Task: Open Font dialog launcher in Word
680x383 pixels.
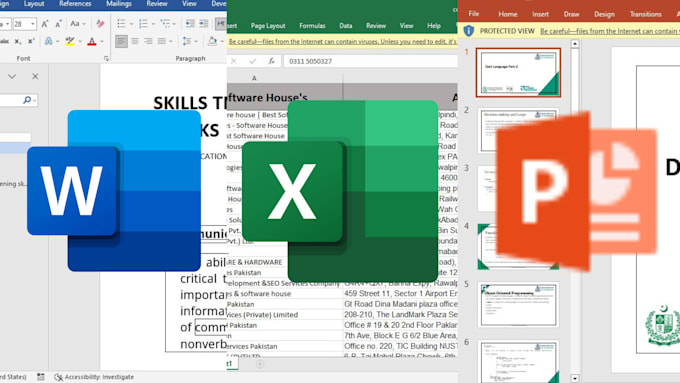Action: [x=106, y=58]
